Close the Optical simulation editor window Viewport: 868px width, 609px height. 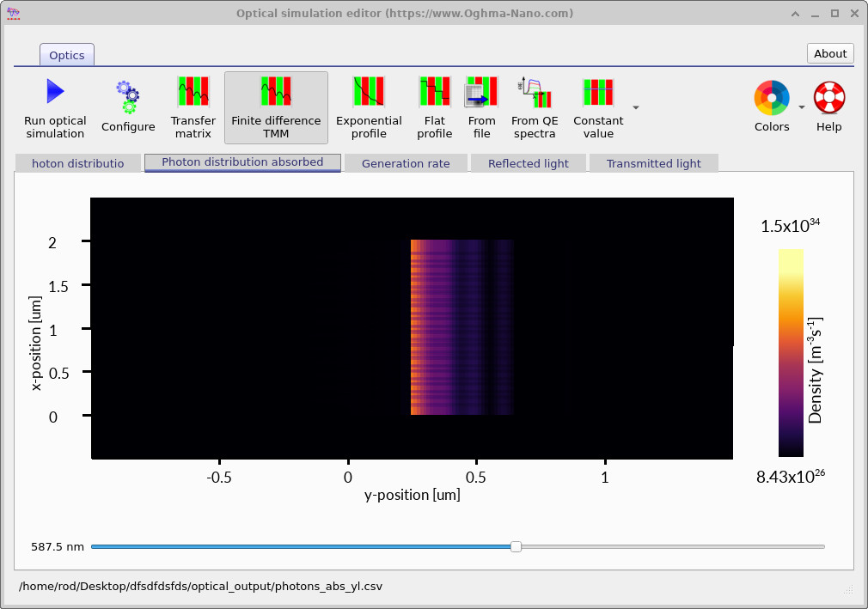click(x=854, y=13)
